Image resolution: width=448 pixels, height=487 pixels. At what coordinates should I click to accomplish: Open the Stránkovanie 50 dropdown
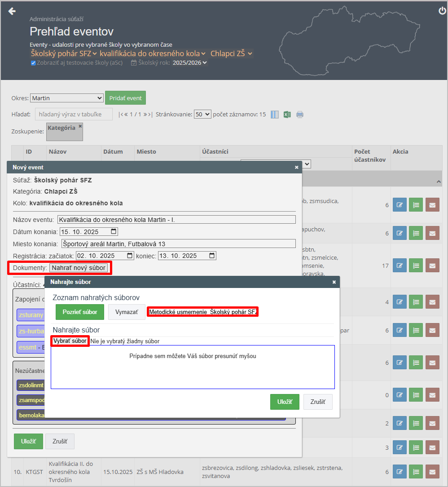coord(202,115)
